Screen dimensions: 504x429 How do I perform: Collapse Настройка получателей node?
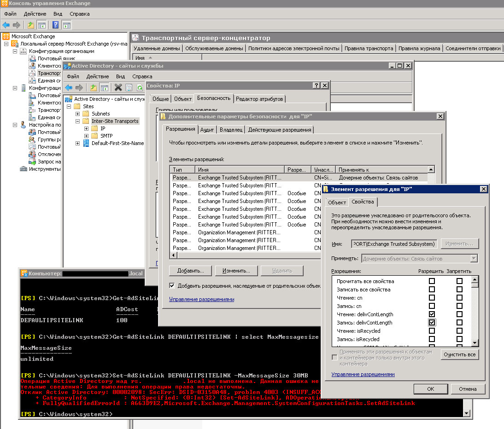click(15, 125)
